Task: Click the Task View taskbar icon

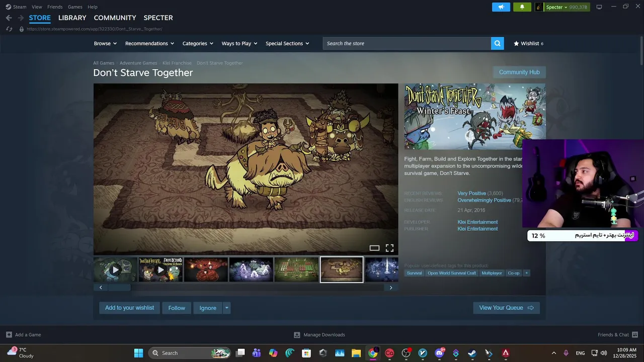Action: tap(240, 353)
